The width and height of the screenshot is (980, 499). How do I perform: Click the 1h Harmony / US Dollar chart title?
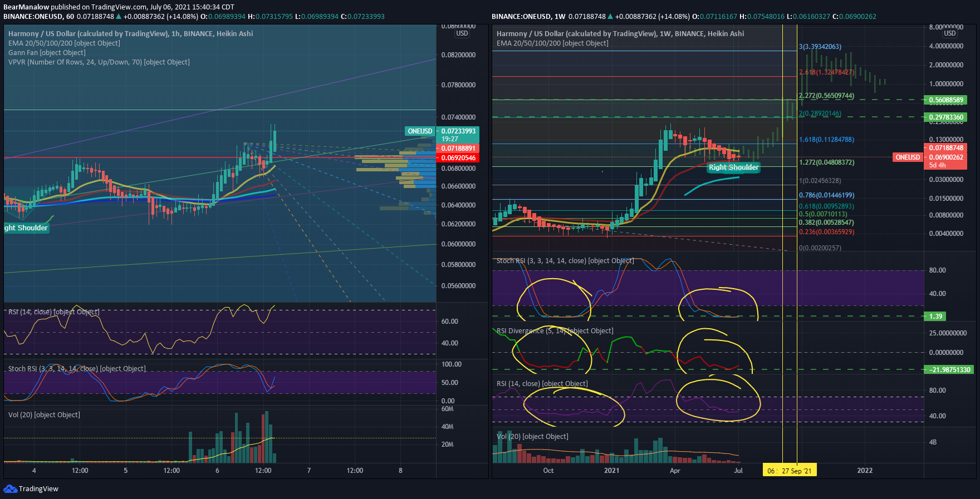[x=130, y=34]
